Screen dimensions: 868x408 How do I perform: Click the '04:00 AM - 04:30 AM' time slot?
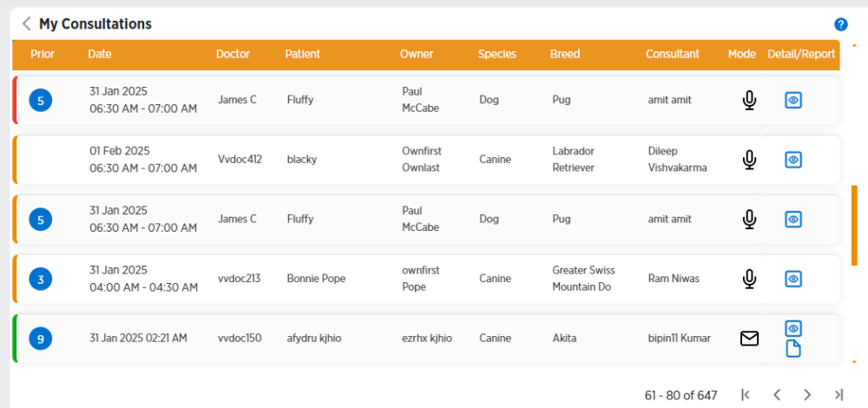(x=143, y=287)
